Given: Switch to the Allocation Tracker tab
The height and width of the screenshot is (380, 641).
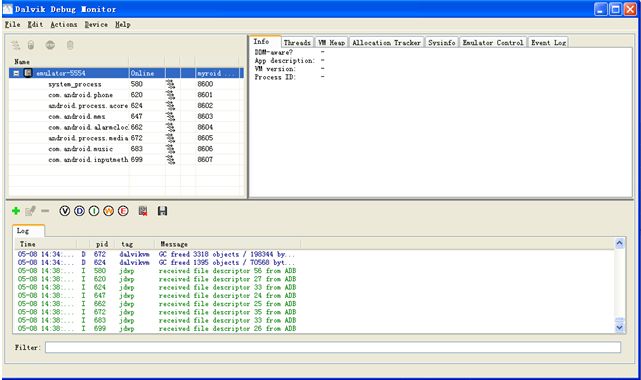Looking at the screenshot, I should [x=386, y=42].
